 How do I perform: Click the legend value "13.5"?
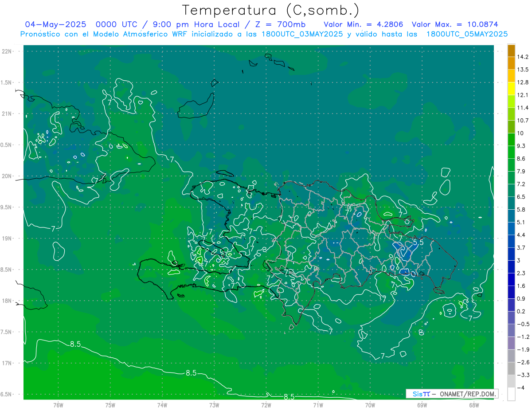pos(524,70)
